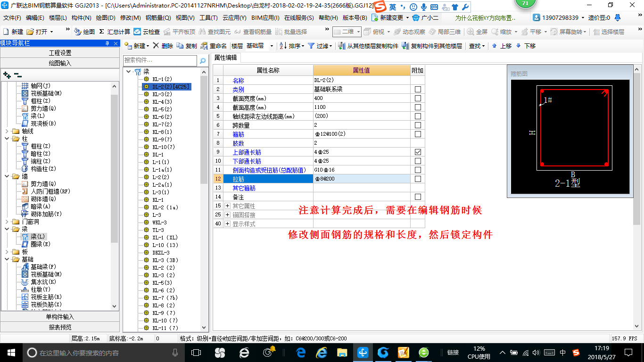Toggle 附加 checkbox for 截面高度 row
Screen dimensions: 644x362
(418, 107)
